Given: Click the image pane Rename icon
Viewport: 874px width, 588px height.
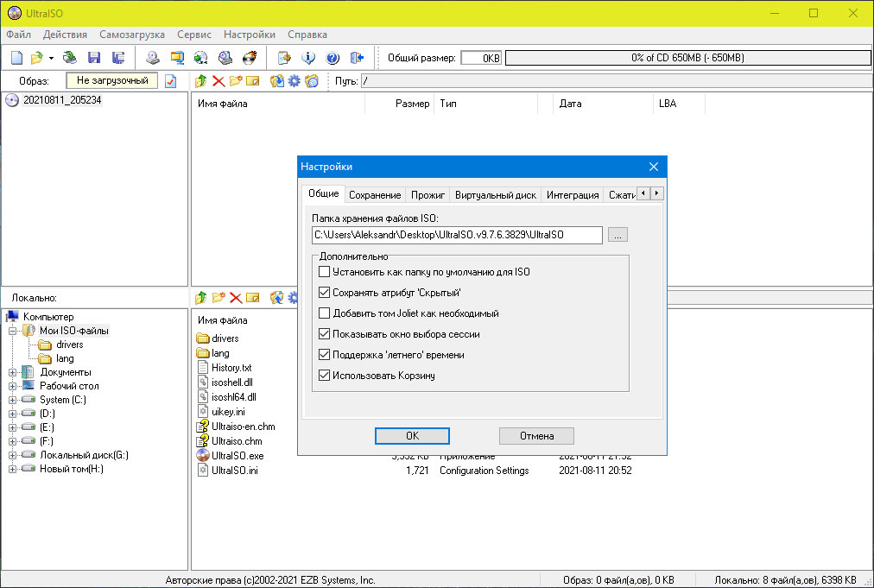Looking at the screenshot, I should coord(253,81).
